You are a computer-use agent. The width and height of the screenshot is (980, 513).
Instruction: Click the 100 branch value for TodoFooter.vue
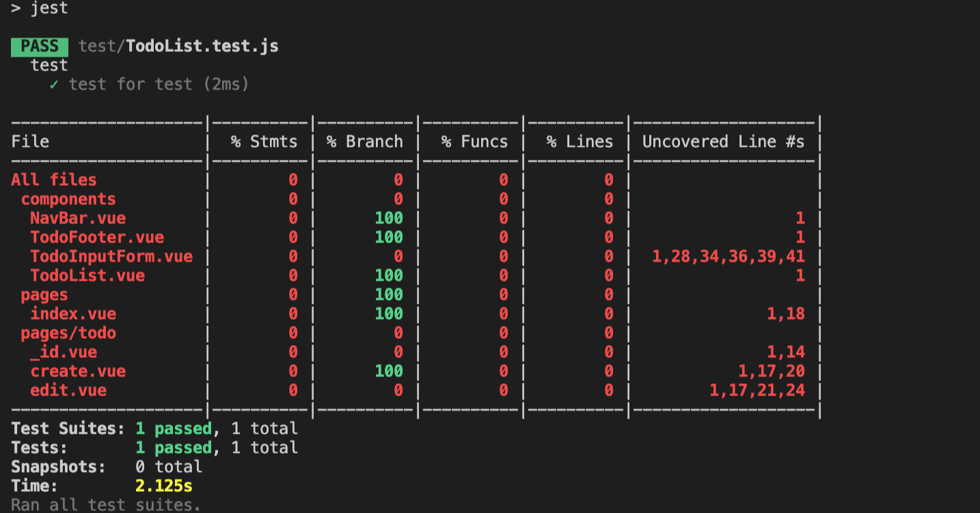pyautogui.click(x=389, y=238)
